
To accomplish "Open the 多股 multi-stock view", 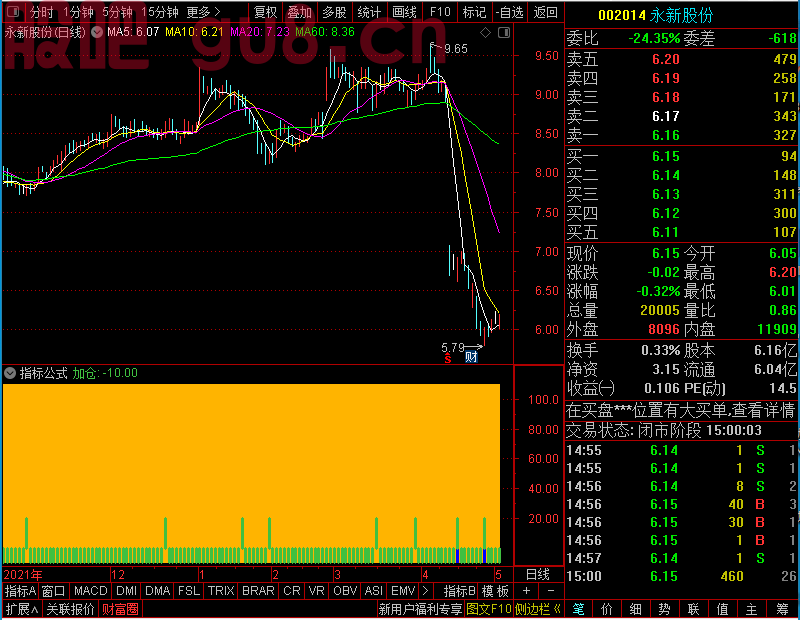I will point(334,12).
